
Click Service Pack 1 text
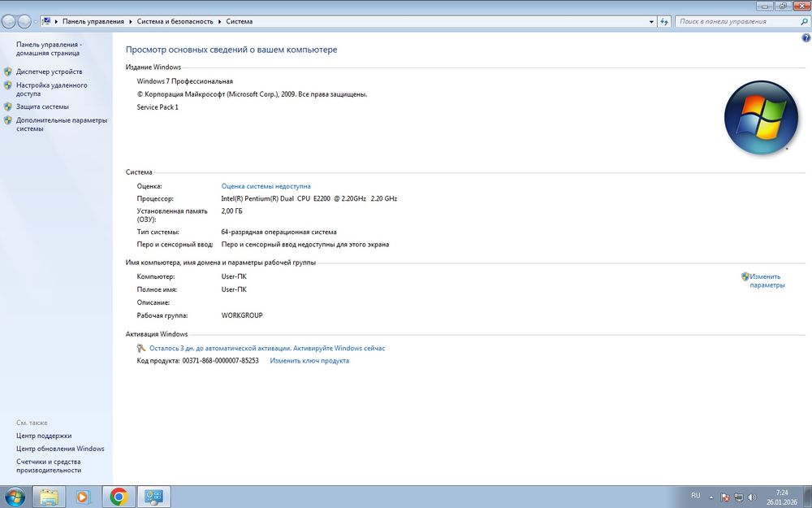click(x=158, y=107)
